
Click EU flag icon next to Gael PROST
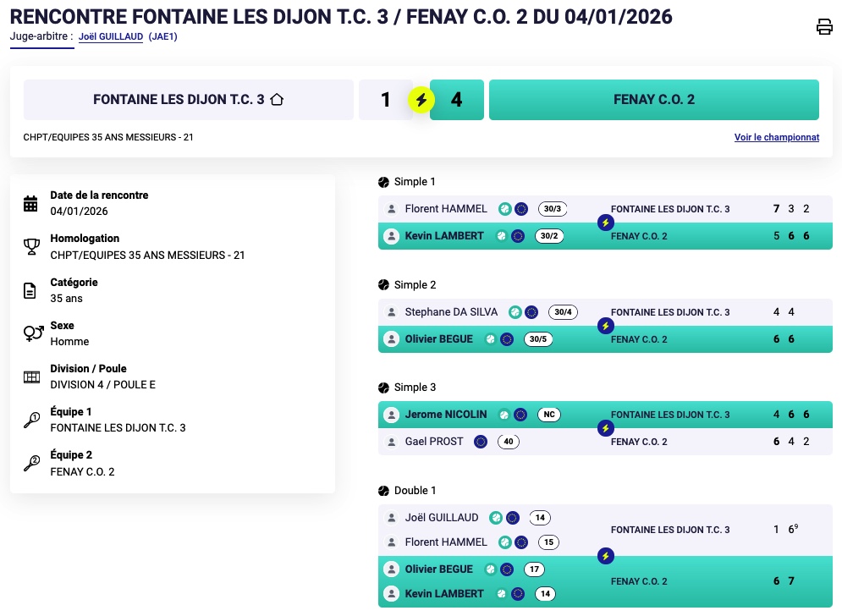click(x=481, y=442)
